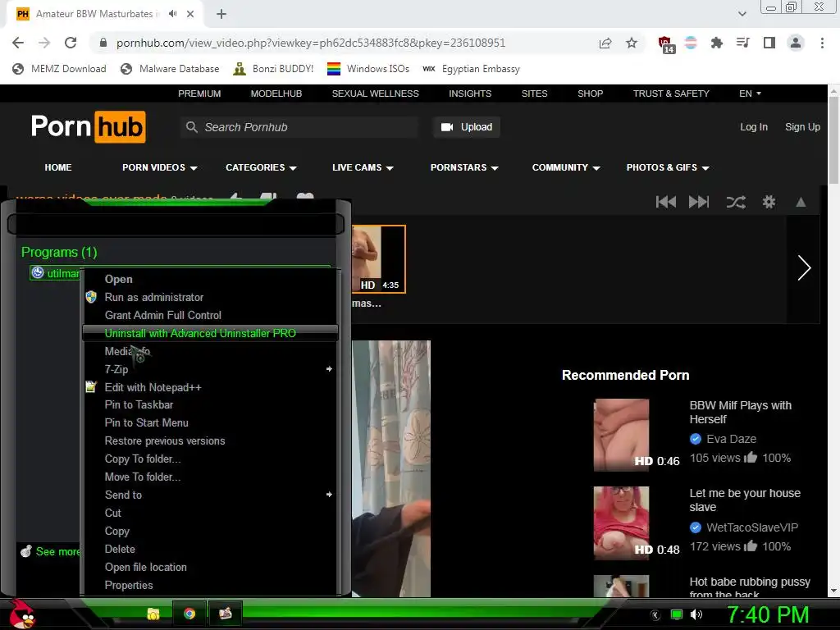Click See more results in Start menu

[50, 551]
